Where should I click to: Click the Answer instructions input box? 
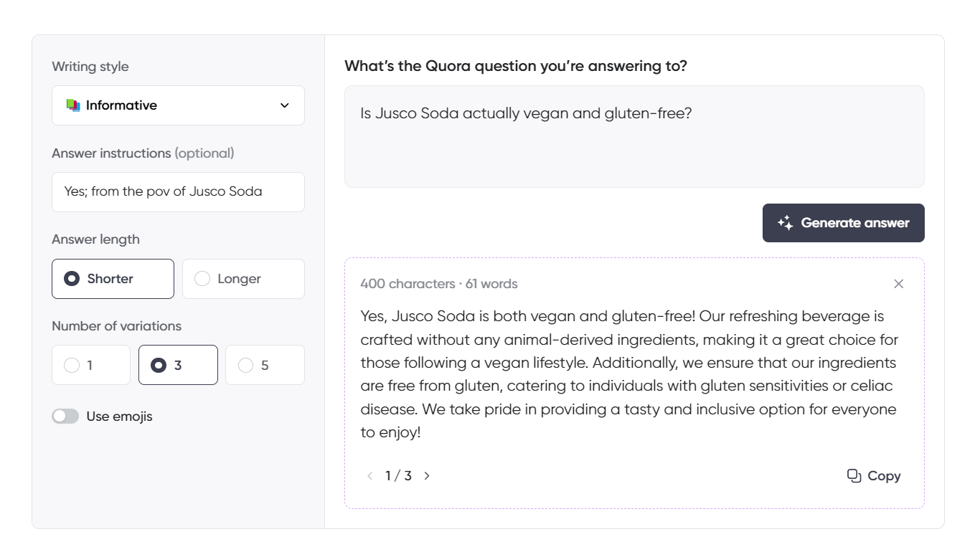(178, 192)
